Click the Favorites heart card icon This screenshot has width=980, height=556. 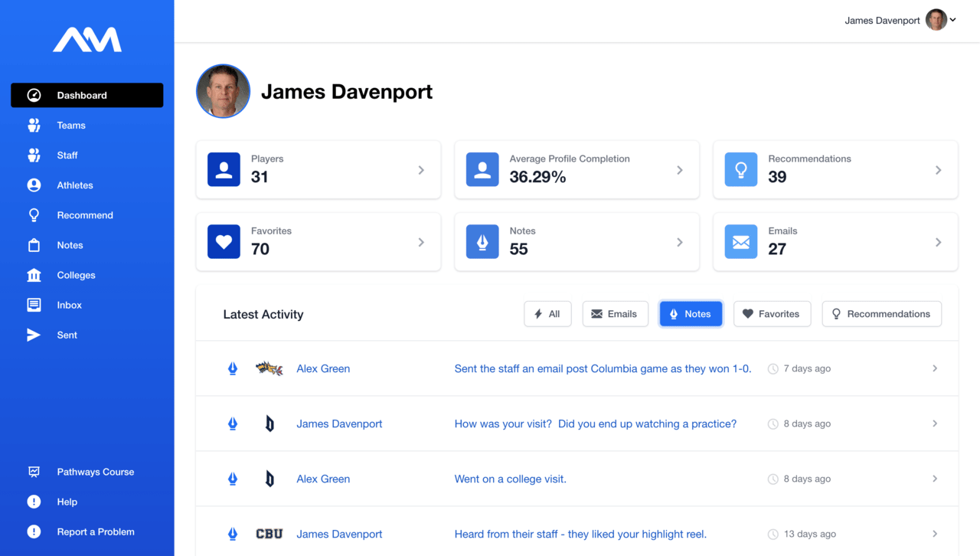pos(224,242)
